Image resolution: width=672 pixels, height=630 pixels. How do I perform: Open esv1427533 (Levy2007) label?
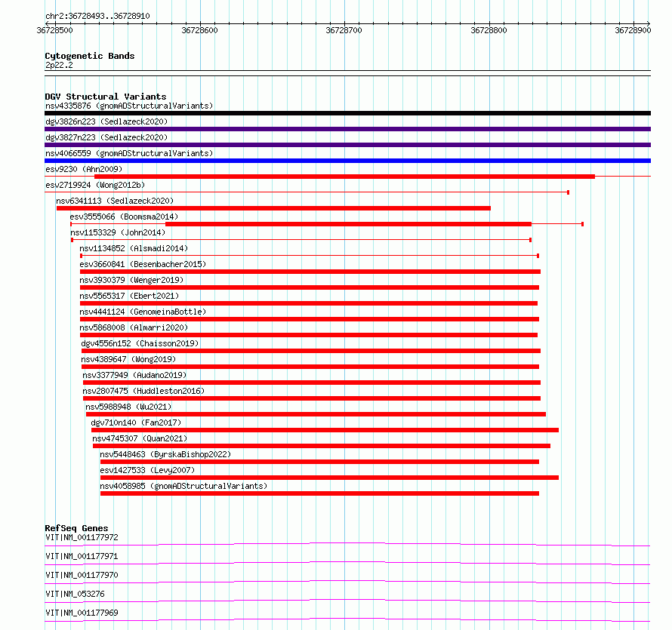pos(147,470)
